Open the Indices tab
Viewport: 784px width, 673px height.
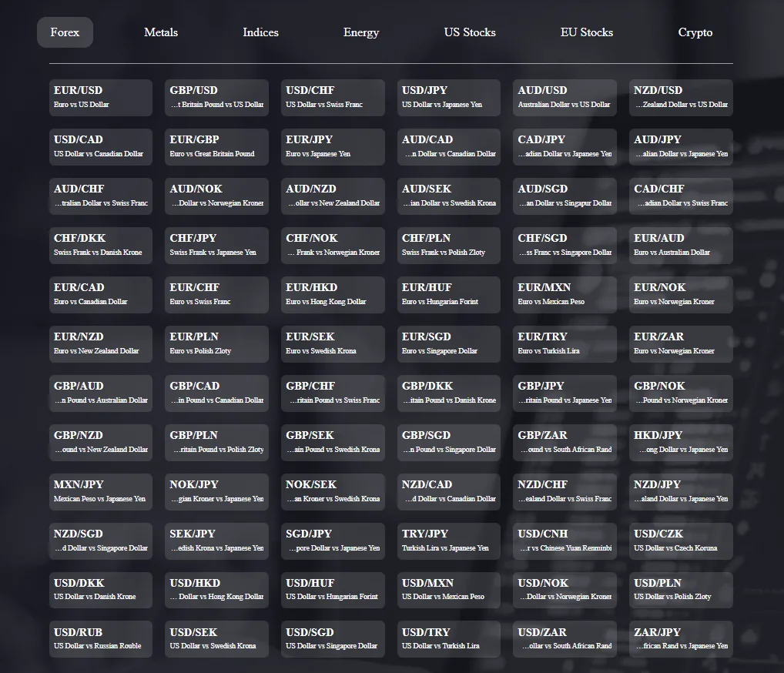260,32
